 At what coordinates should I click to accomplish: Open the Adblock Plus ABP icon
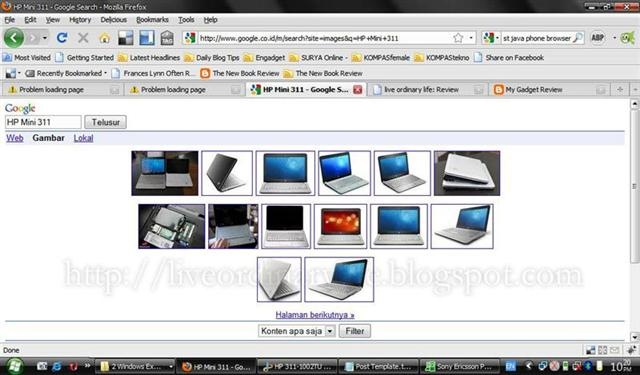point(598,38)
